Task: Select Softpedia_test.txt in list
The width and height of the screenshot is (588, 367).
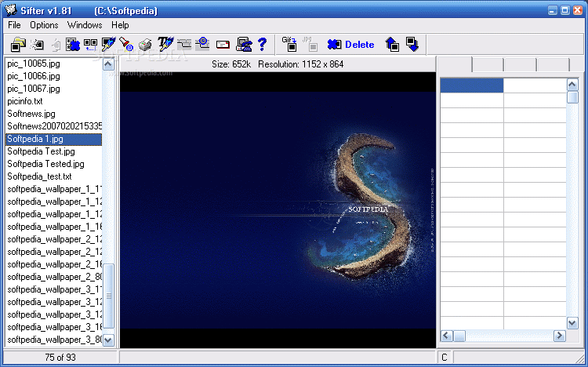Action: pyautogui.click(x=53, y=176)
